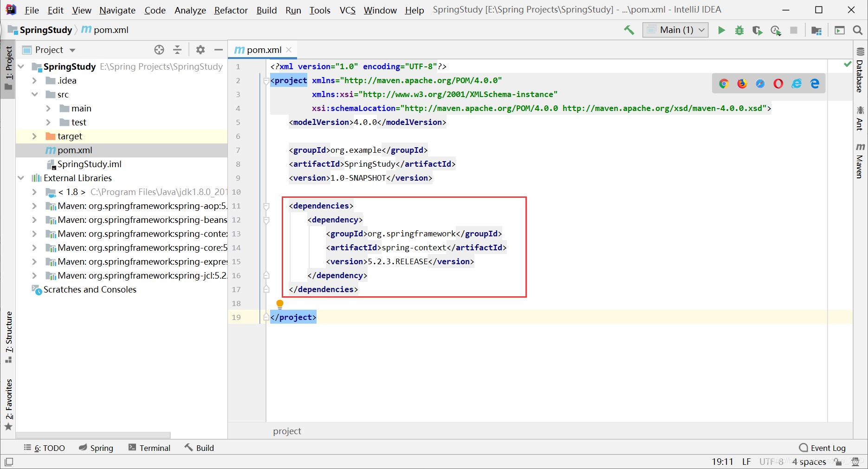Toggle the tool window quick-access icon

(x=9, y=462)
